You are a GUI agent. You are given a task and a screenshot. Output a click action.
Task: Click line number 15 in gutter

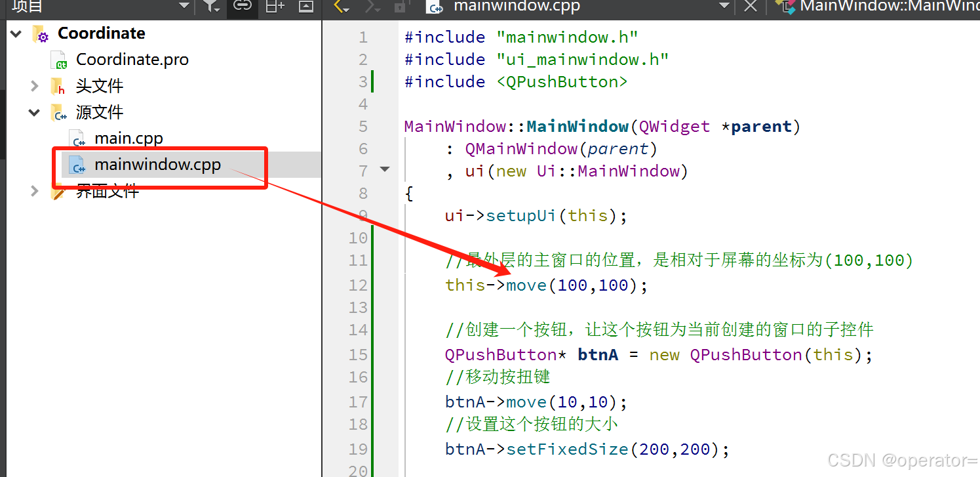click(358, 355)
